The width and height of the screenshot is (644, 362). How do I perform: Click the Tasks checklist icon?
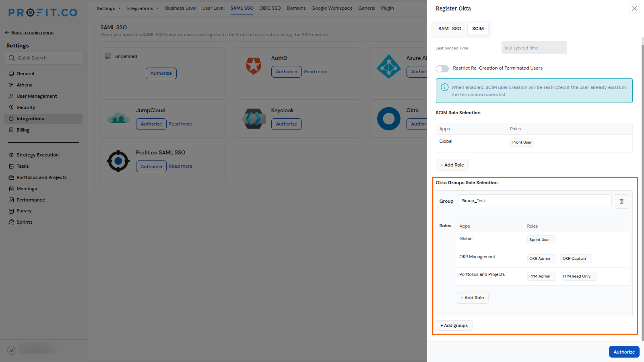click(11, 167)
